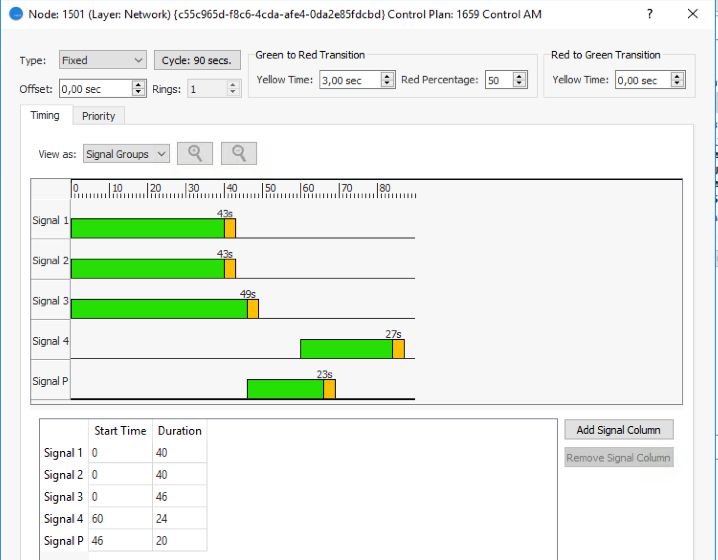The width and height of the screenshot is (718, 560).
Task: Click the Signal 4 Start Time cell
Action: coord(120,519)
